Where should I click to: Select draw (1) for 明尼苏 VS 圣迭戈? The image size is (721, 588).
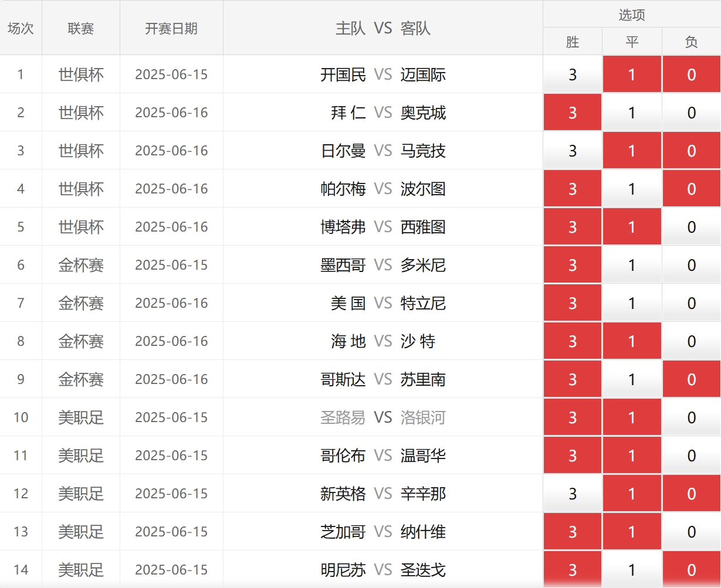(x=632, y=569)
